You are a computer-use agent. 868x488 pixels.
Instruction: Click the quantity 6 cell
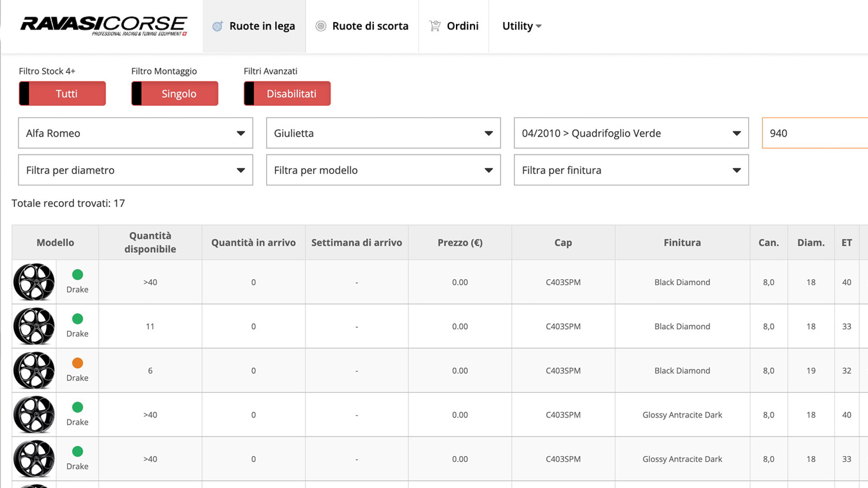[x=150, y=371]
